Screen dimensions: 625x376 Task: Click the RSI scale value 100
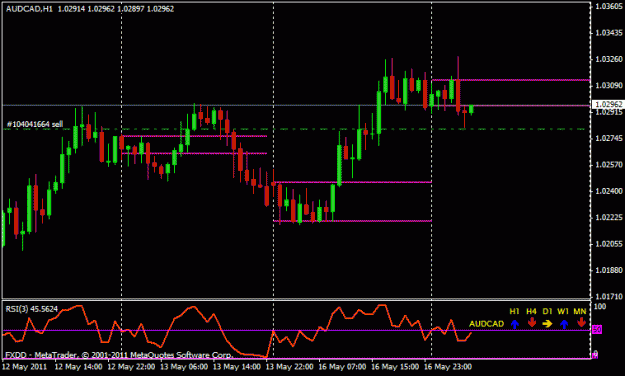[600, 306]
